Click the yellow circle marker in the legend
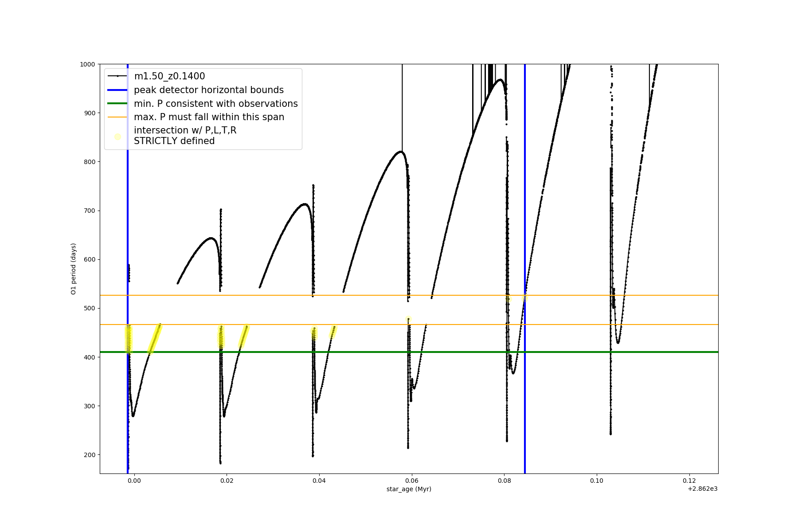The image size is (798, 532). click(x=117, y=137)
